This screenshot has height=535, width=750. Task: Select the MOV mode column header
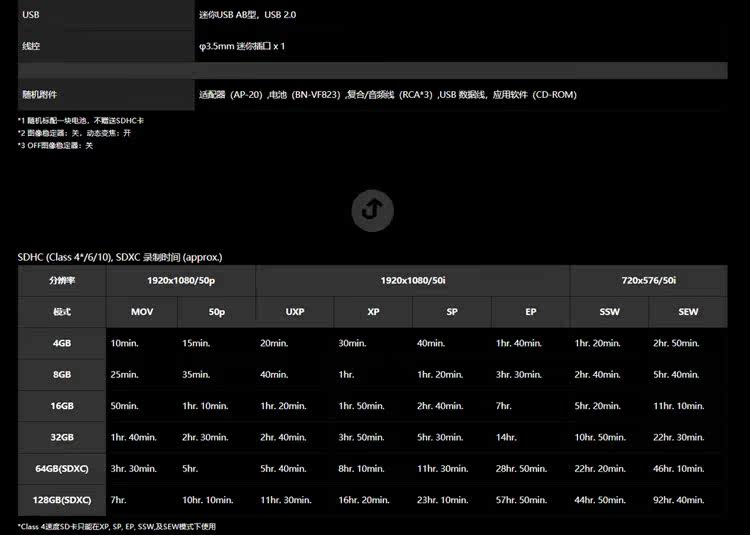point(142,312)
